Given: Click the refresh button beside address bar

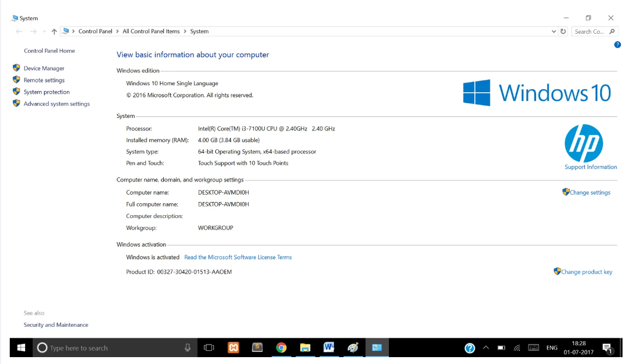Looking at the screenshot, I should click(x=563, y=31).
